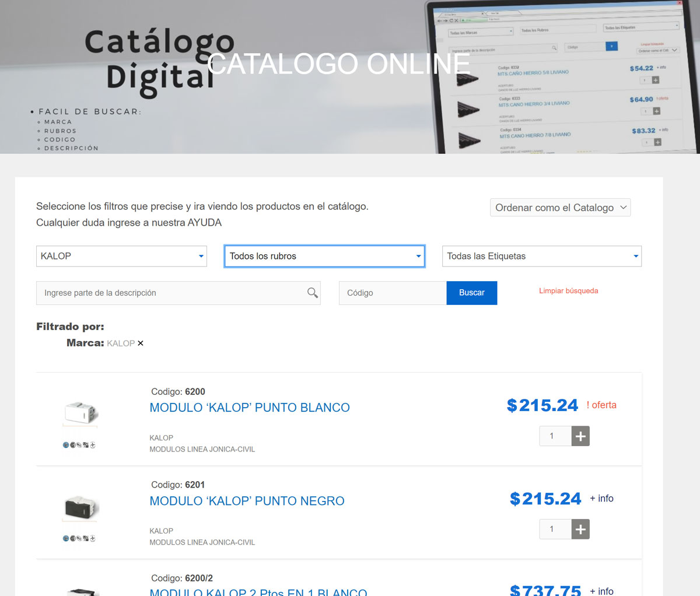Click certification icons under Punto Negro image

(x=79, y=538)
